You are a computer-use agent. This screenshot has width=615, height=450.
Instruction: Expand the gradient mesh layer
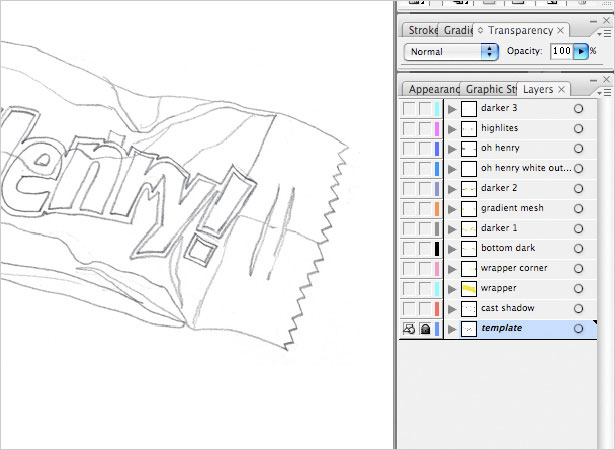point(452,209)
